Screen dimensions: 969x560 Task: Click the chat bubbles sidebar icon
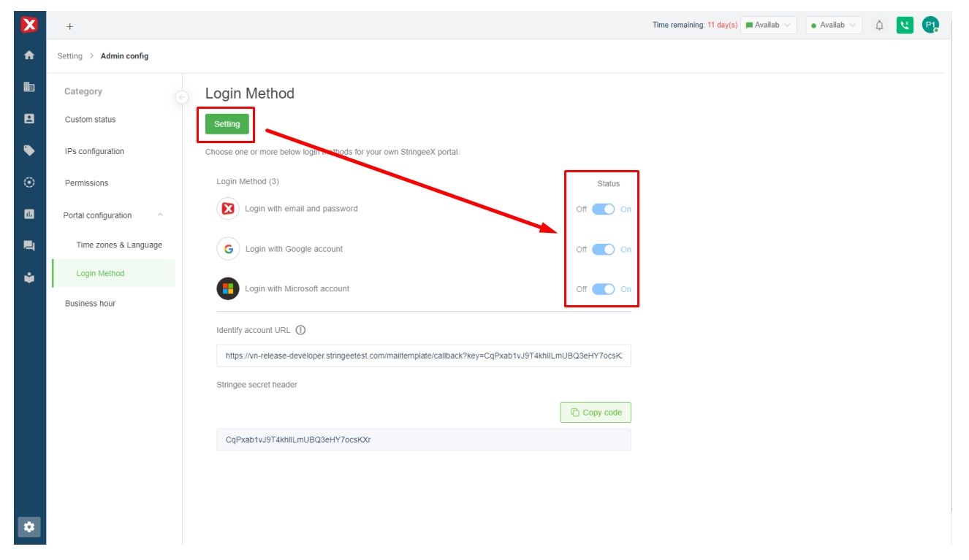pyautogui.click(x=29, y=246)
